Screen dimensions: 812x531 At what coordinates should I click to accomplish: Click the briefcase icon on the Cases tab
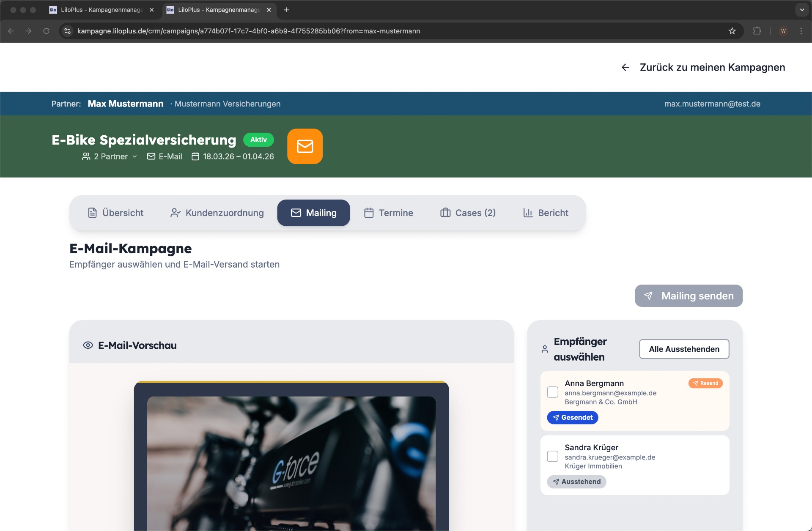tap(445, 213)
